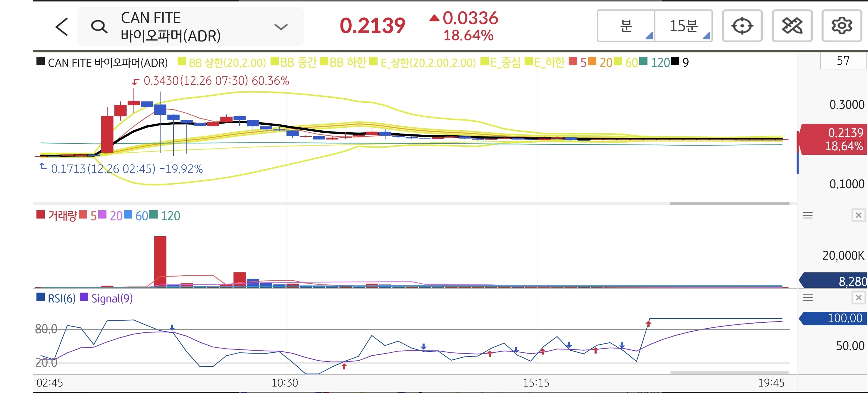
Task: Click the price chart horizontal scrollbar
Action: 729,204
